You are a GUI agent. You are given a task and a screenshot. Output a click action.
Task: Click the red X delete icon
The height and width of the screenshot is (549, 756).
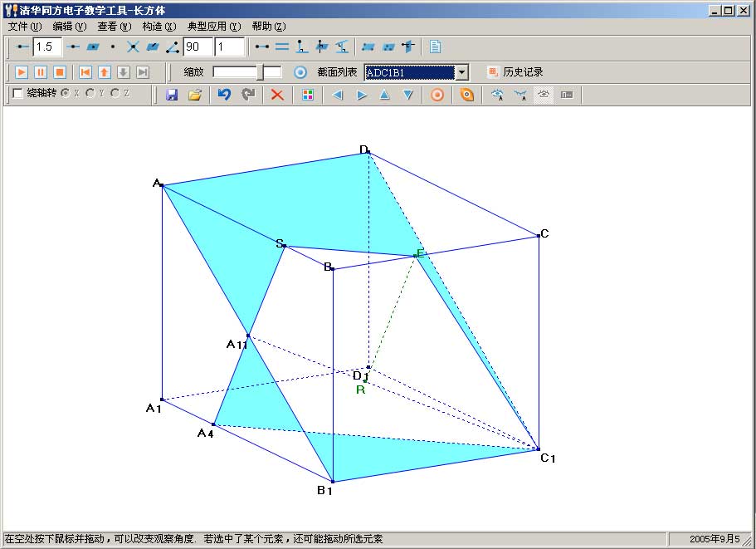(277, 95)
